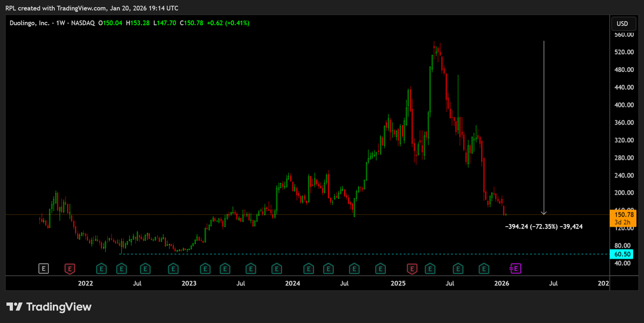Screen dimensions: 644x323
Task: Click the 280.00 price scale label
Action: (624, 157)
